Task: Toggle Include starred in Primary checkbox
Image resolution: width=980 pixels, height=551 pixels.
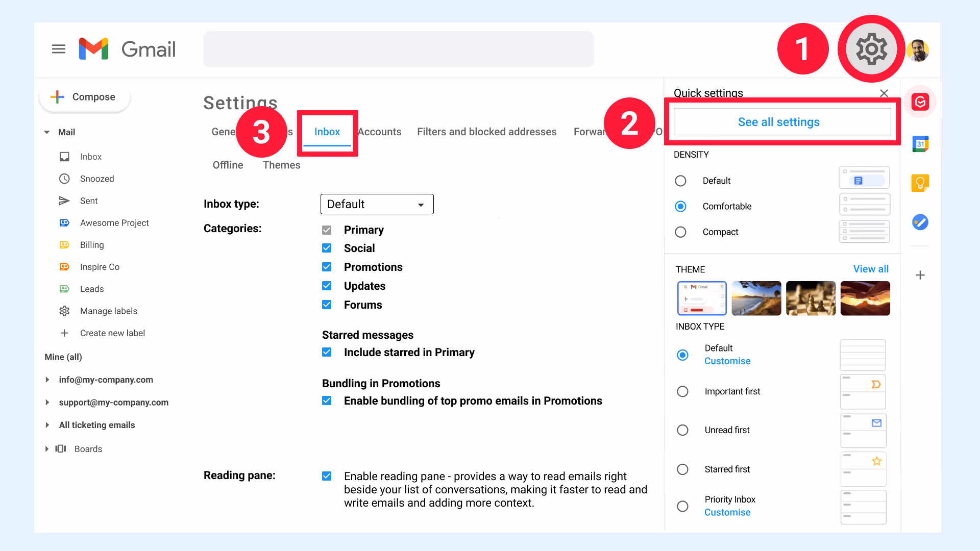Action: pos(327,353)
